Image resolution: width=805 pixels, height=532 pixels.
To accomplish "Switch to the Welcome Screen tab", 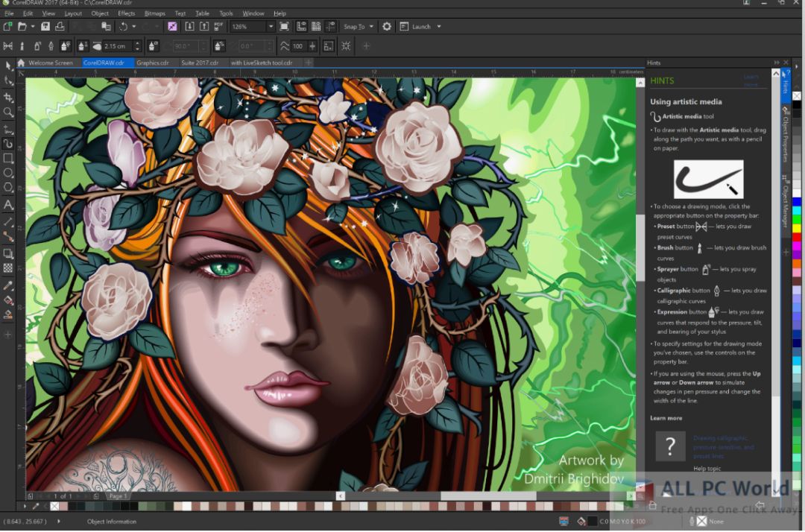I will coord(51,63).
